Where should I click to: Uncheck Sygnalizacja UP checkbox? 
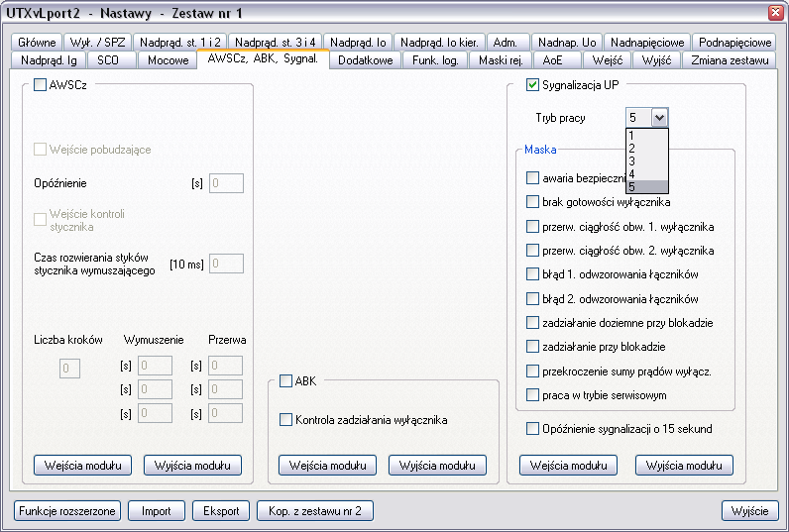[532, 84]
